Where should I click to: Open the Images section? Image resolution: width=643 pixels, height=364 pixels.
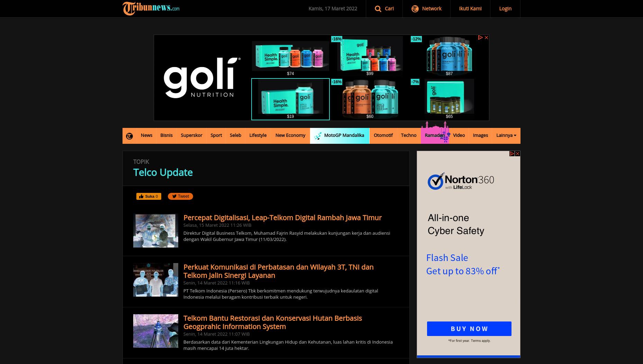click(x=480, y=136)
